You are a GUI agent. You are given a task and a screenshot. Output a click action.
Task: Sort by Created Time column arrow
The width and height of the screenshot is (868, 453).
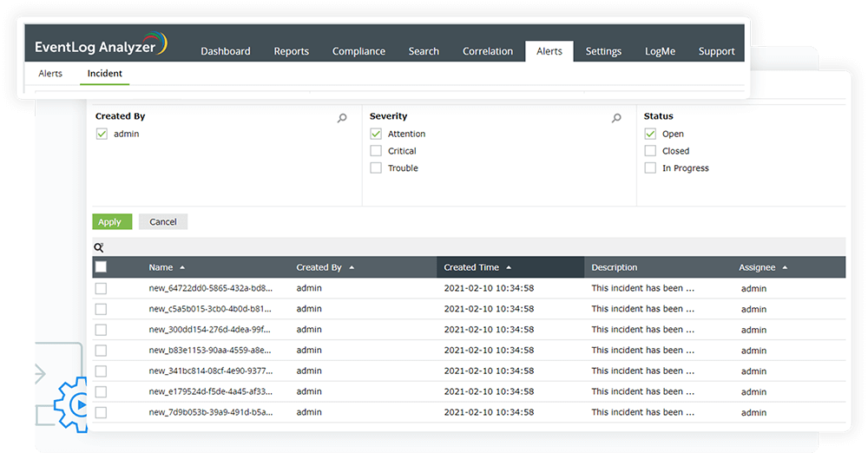[x=509, y=267]
